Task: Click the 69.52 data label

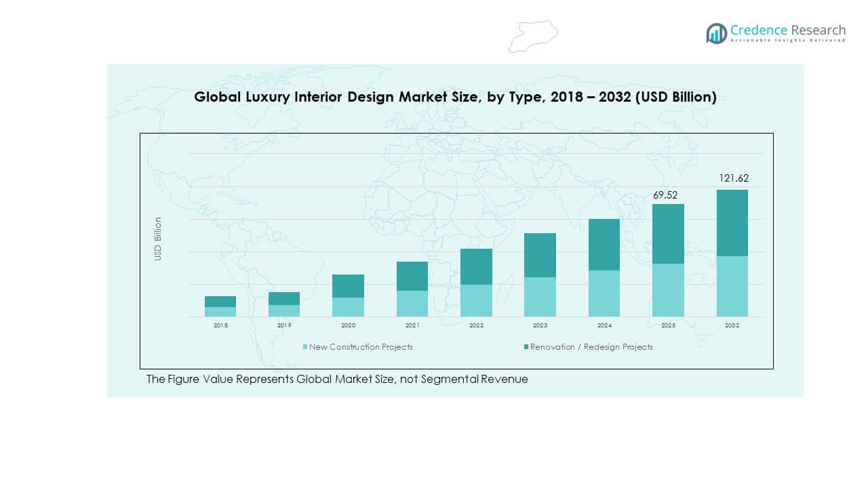Action: coord(665,195)
